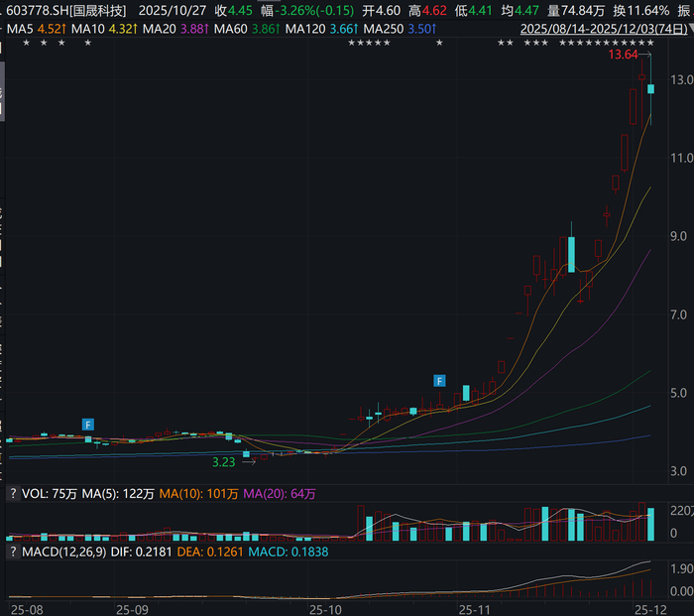Viewport: 694px width, 616px height.
Task: Select the tall cyan candlestick near 9.0
Action: pos(571,254)
